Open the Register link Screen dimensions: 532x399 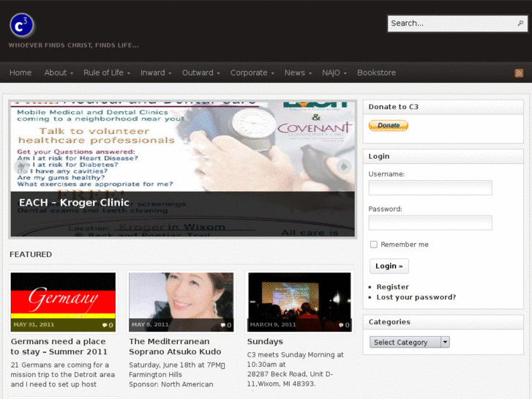pyautogui.click(x=392, y=287)
